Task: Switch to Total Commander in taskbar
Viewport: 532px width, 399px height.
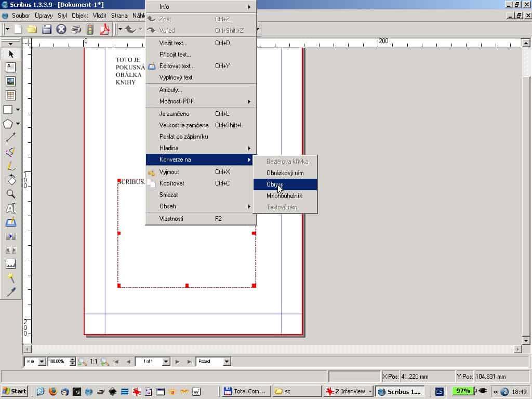Action: 246,391
